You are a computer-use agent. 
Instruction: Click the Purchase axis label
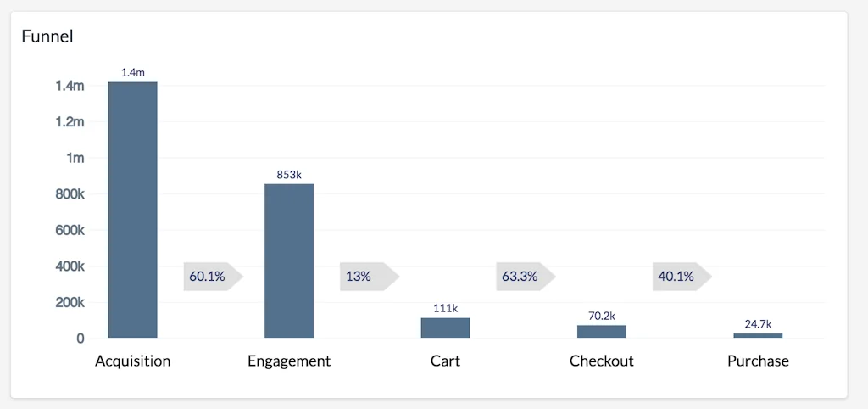758,361
